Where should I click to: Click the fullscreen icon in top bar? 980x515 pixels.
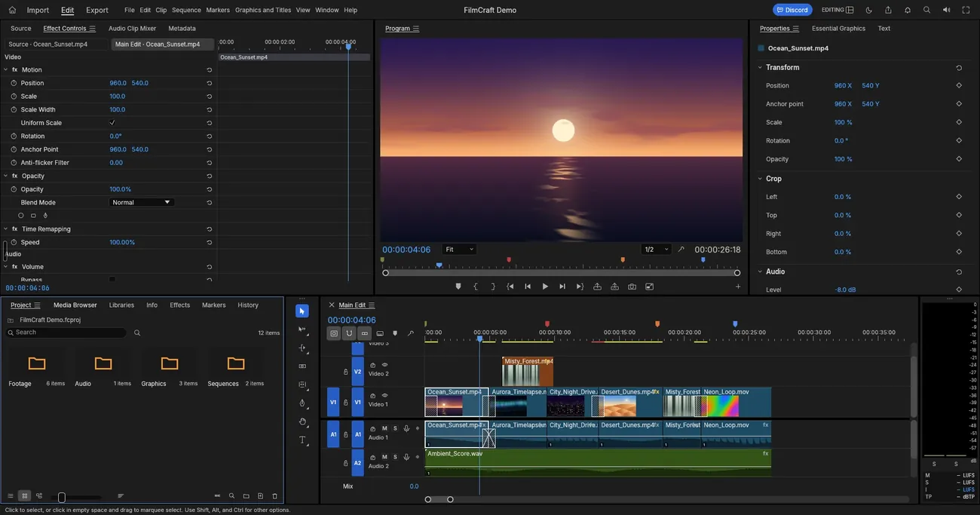coord(966,10)
